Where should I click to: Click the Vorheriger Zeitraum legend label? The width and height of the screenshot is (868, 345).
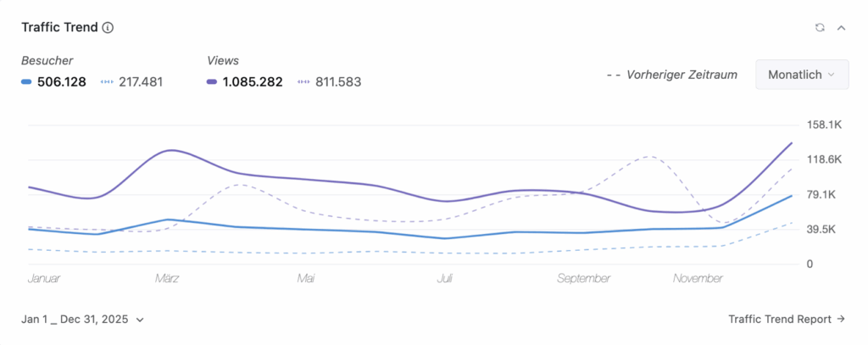tap(682, 75)
